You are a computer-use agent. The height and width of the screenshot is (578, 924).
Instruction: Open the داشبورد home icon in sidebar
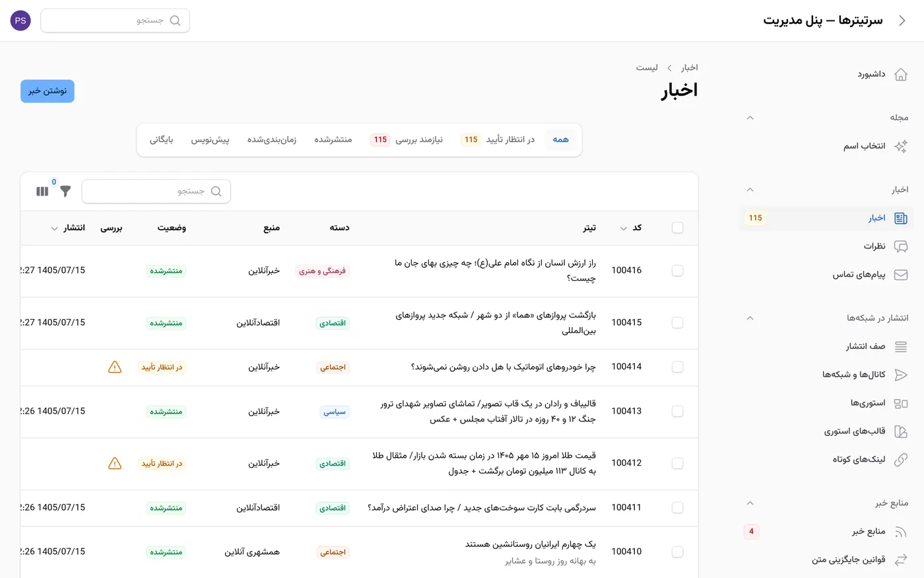[900, 75]
